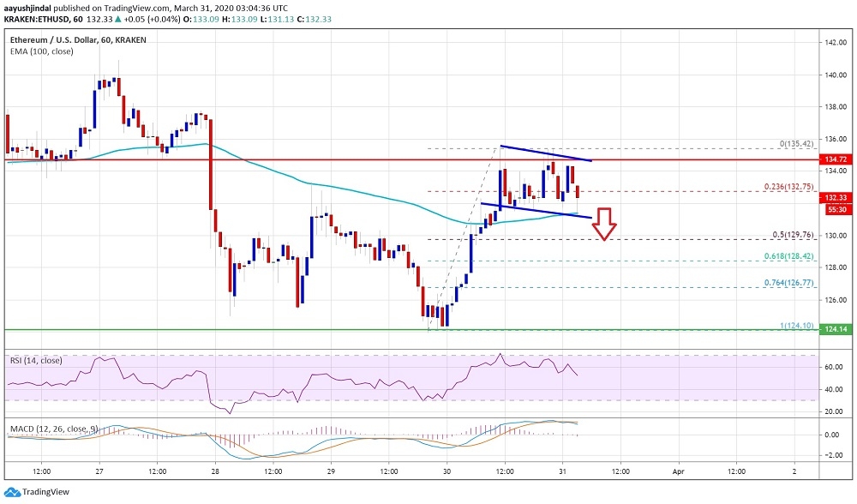Click the 0.618(128.42) Fibonacci level label
The width and height of the screenshot is (857, 504).
(788, 255)
